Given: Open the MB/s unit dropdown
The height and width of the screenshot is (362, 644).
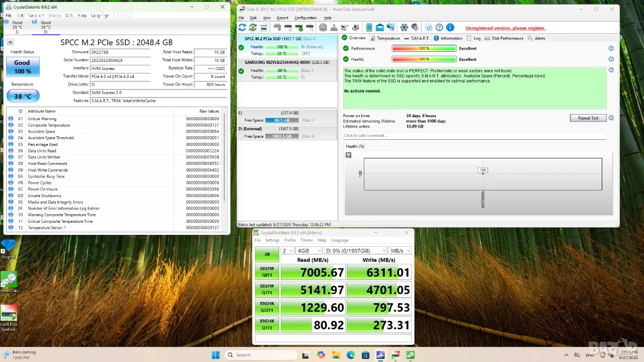Looking at the screenshot, I should (400, 250).
